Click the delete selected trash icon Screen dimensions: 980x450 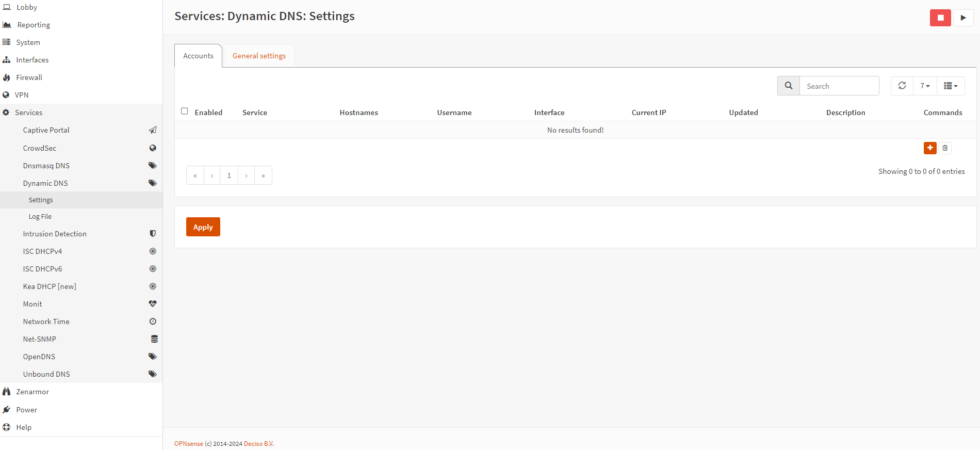click(944, 148)
